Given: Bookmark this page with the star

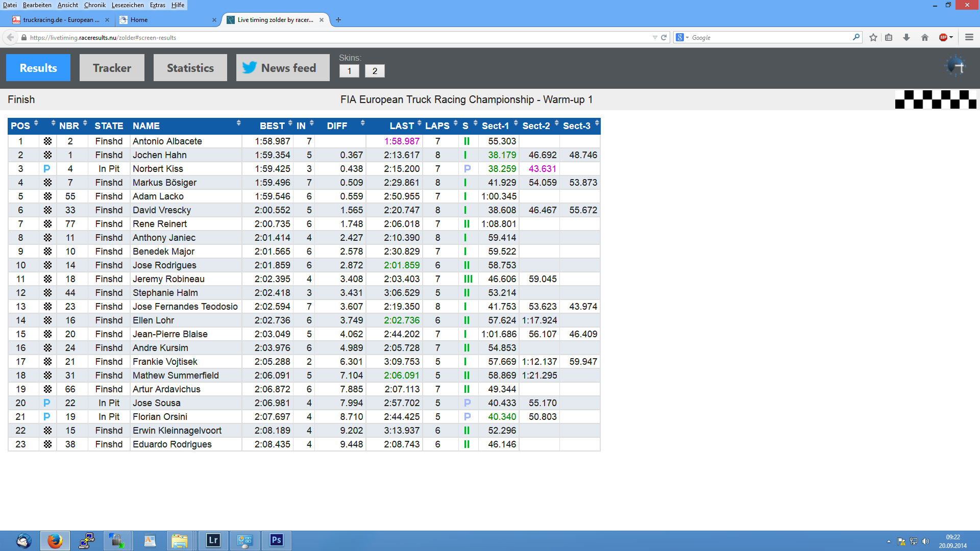Looking at the screenshot, I should 873,37.
